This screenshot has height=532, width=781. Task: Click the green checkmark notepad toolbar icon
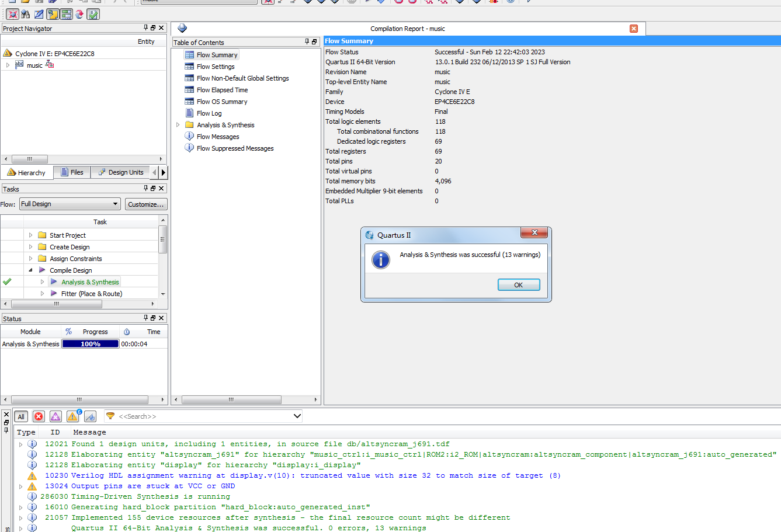(93, 14)
